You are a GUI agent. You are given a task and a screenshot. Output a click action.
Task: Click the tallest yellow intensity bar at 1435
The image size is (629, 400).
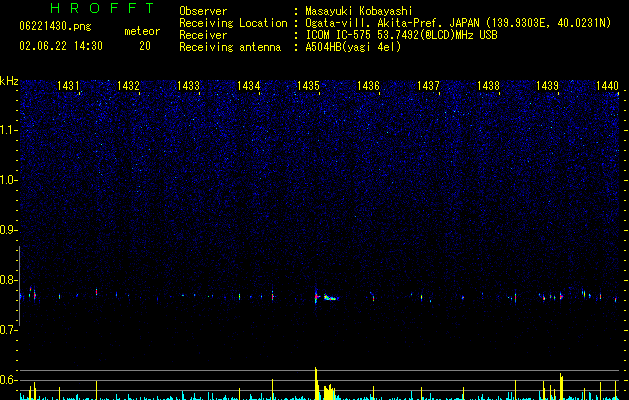pyautogui.click(x=316, y=383)
